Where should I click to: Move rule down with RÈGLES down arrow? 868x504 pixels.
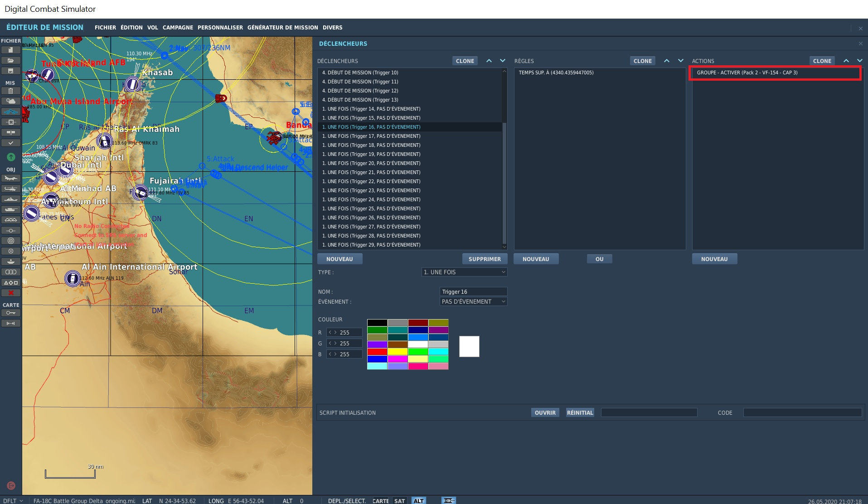680,61
